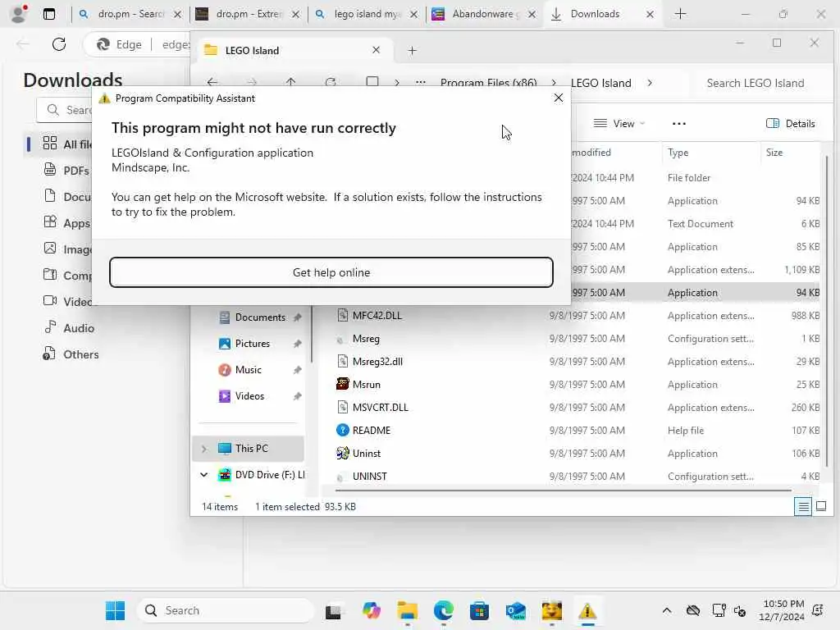The height and width of the screenshot is (630, 840).
Task: Open File Explorer from taskbar
Action: pyautogui.click(x=407, y=610)
